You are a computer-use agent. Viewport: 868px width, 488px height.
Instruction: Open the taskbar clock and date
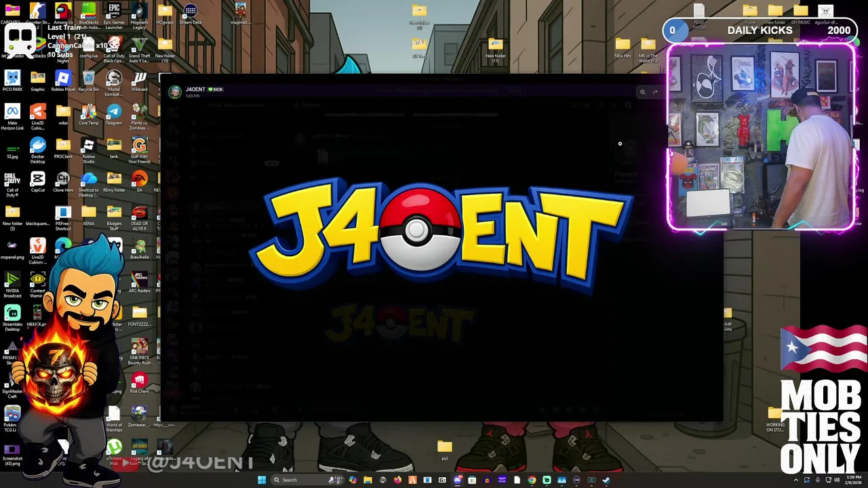pos(852,480)
